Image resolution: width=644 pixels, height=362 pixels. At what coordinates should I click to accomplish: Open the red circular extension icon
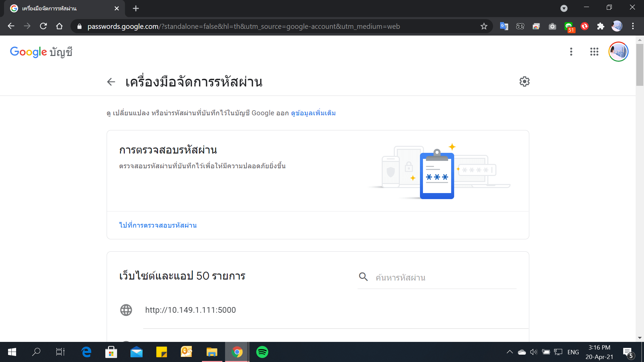[584, 26]
